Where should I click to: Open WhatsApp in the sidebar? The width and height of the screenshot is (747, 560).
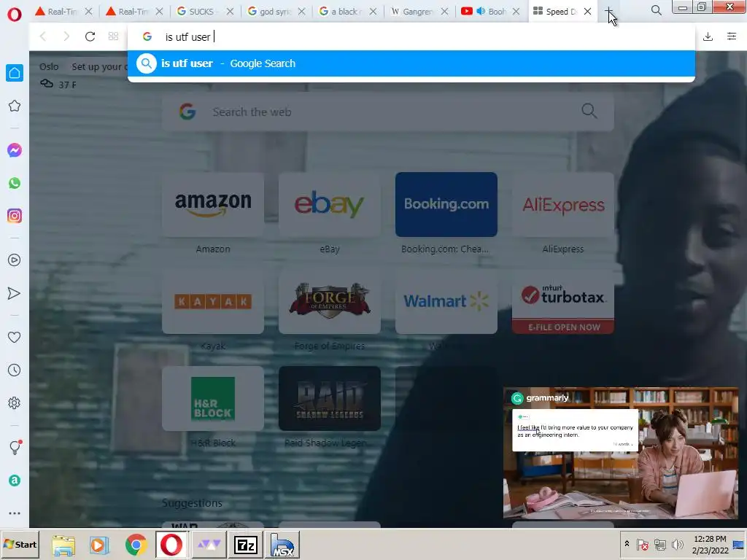tap(15, 183)
